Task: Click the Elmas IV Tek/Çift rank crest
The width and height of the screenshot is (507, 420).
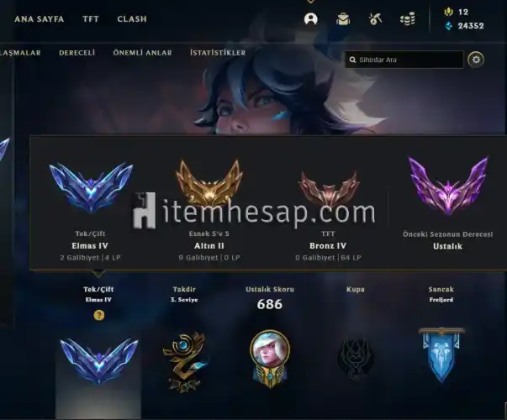Action: coord(91,187)
